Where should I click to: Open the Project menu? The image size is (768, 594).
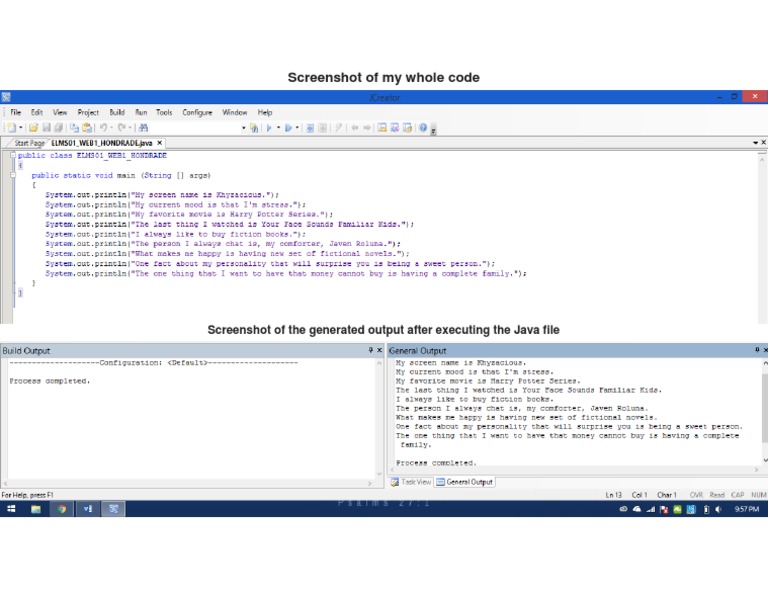88,112
